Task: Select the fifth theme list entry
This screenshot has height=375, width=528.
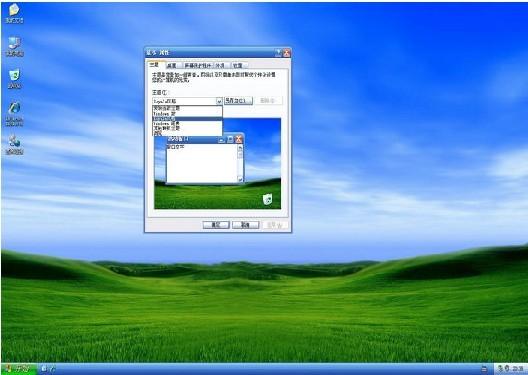Action: coord(187,128)
